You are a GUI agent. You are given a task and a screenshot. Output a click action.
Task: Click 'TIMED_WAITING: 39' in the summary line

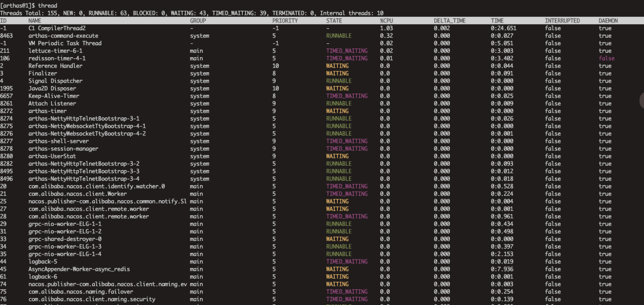(239, 13)
